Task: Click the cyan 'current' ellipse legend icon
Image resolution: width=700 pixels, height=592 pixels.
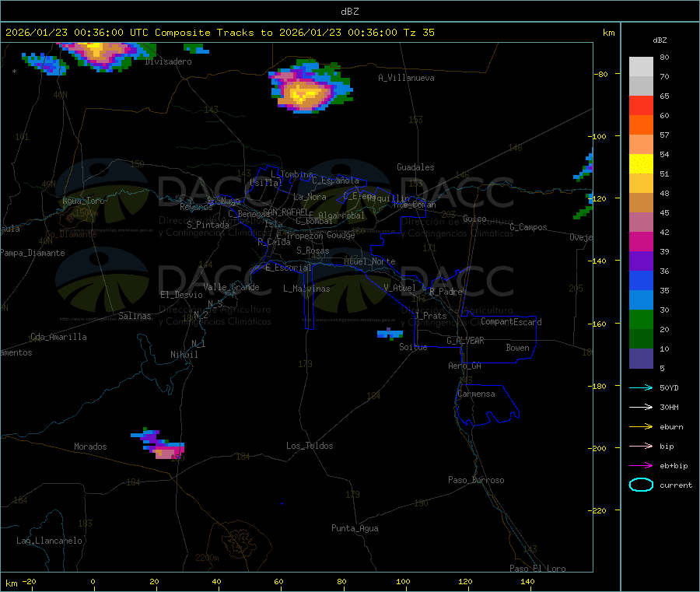Action: [x=641, y=485]
